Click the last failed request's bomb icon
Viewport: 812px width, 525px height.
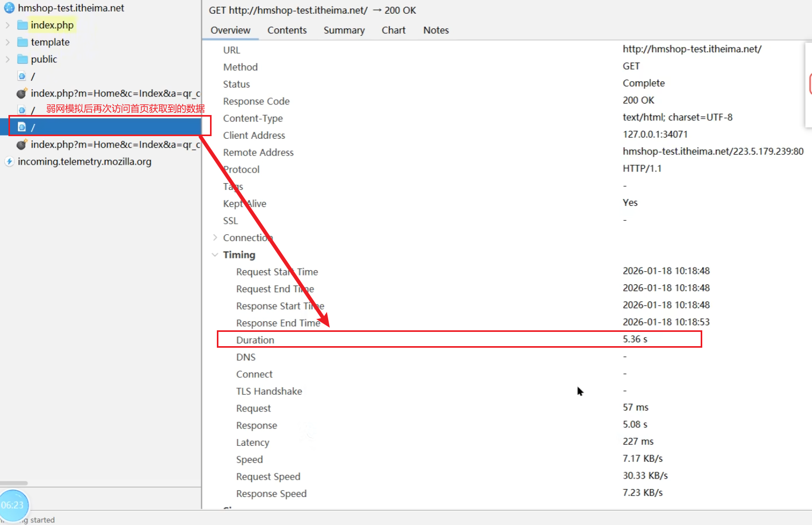tap(22, 145)
